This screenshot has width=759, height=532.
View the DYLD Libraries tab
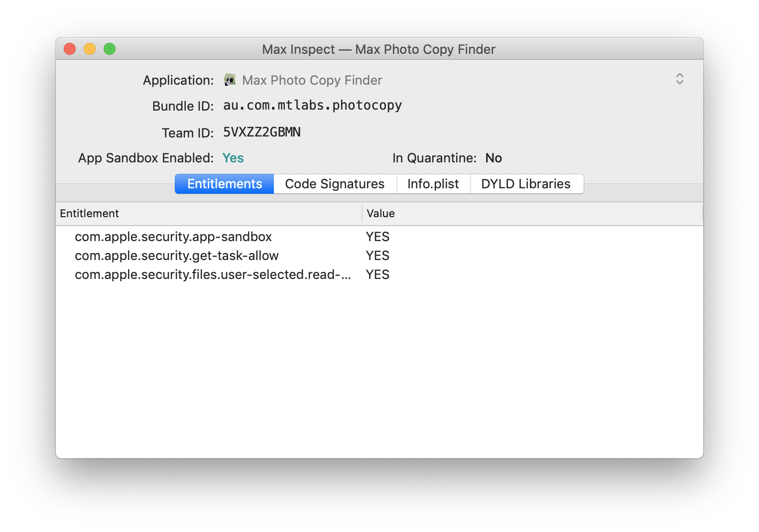click(526, 184)
